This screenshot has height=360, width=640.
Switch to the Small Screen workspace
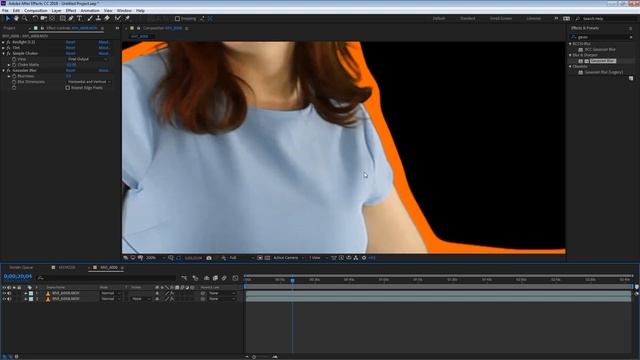[x=501, y=18]
